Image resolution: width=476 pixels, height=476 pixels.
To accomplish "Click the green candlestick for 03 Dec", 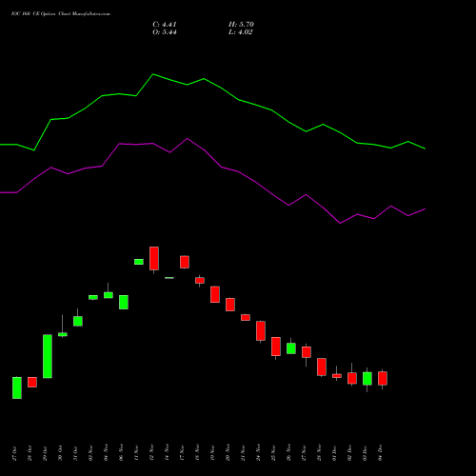I will [367, 379].
